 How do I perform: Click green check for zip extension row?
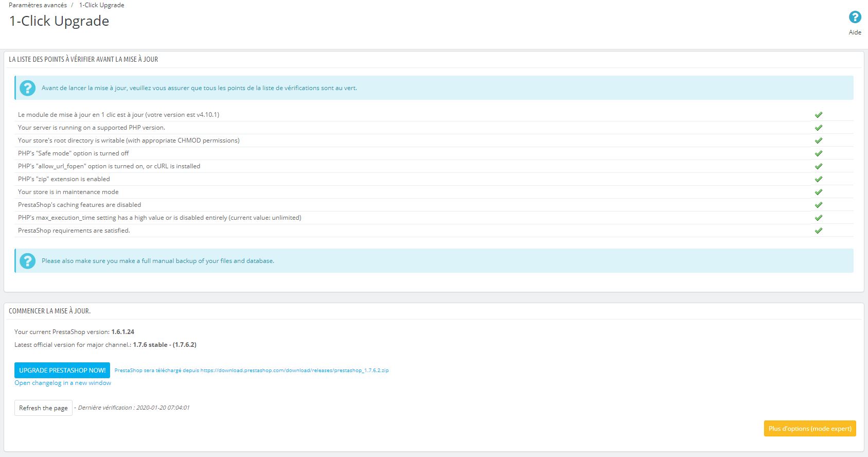[x=819, y=179]
